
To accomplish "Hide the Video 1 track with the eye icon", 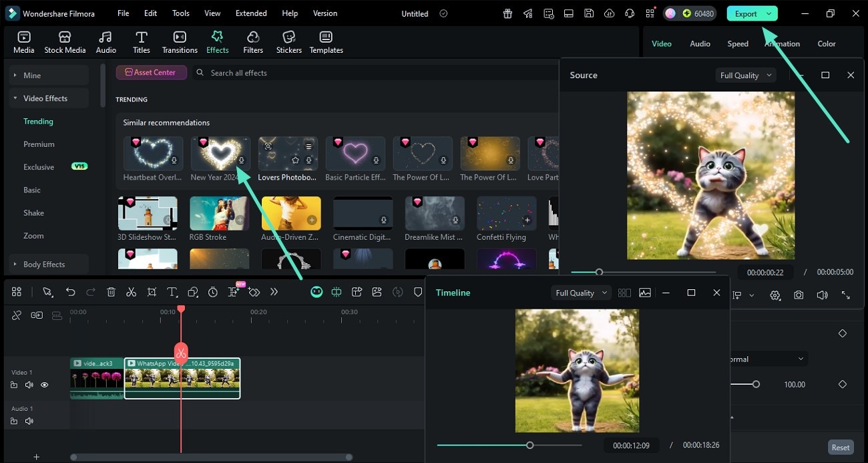I will 44,385.
